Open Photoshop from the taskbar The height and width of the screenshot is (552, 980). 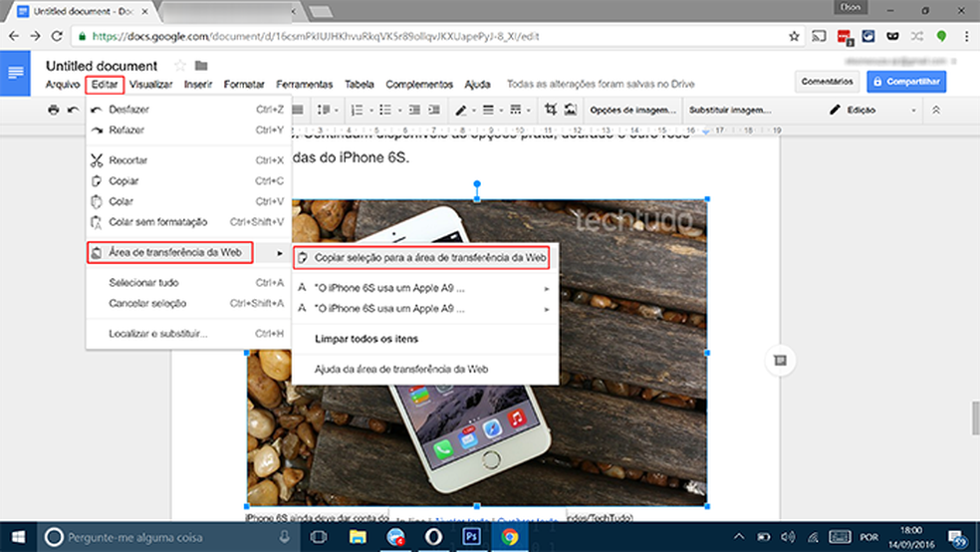471,537
